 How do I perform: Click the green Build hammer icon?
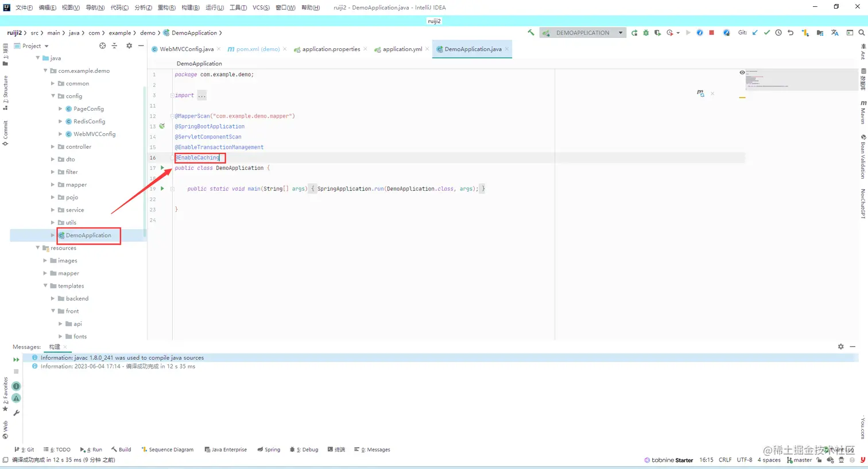531,33
